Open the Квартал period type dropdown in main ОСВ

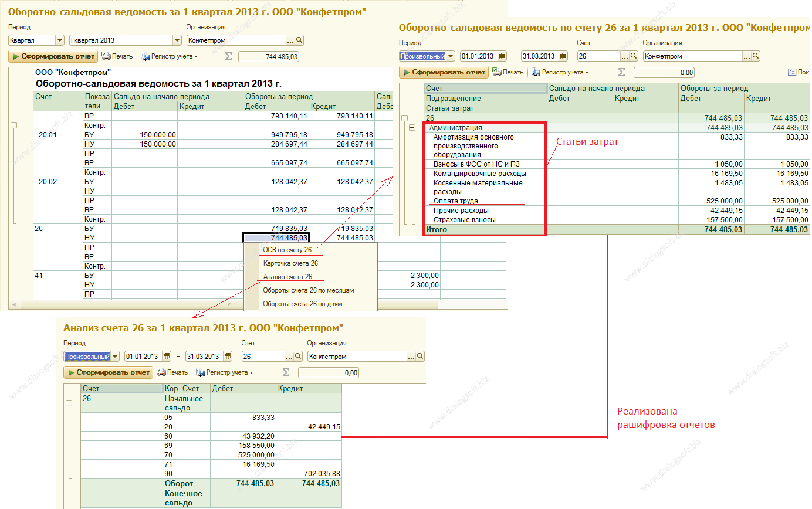point(59,40)
